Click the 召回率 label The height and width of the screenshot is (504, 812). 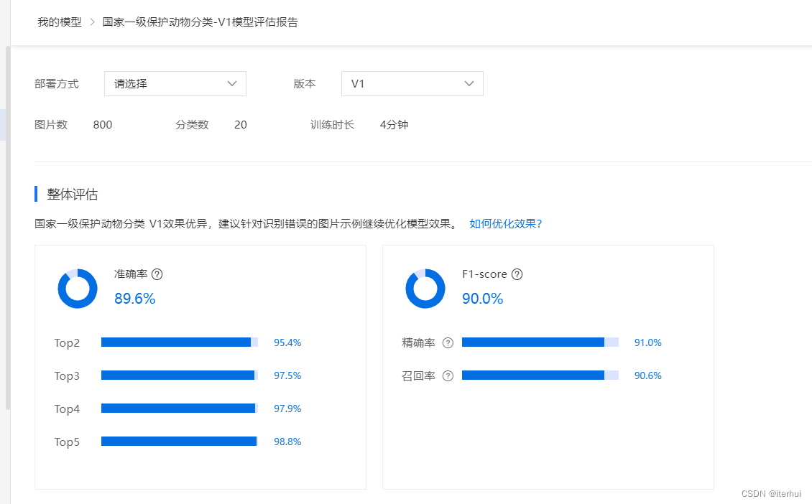(418, 375)
